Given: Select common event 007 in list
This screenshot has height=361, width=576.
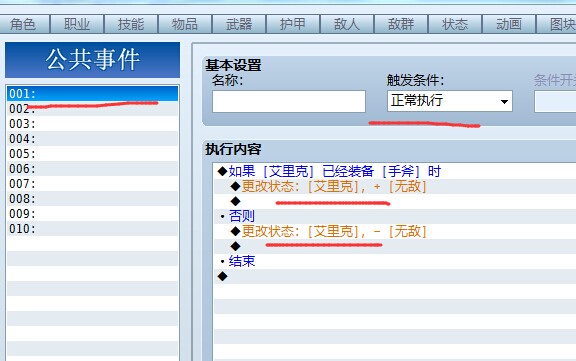Looking at the screenshot, I should (93, 184).
